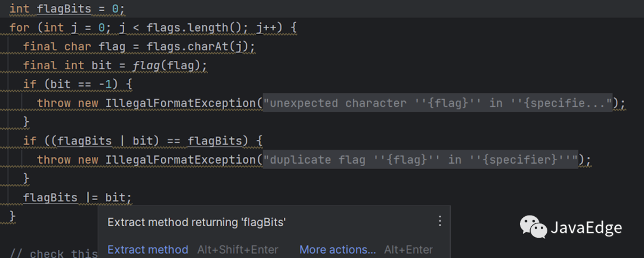Click the JavaEdge watermark text
This screenshot has width=644, height=258.
(x=586, y=228)
